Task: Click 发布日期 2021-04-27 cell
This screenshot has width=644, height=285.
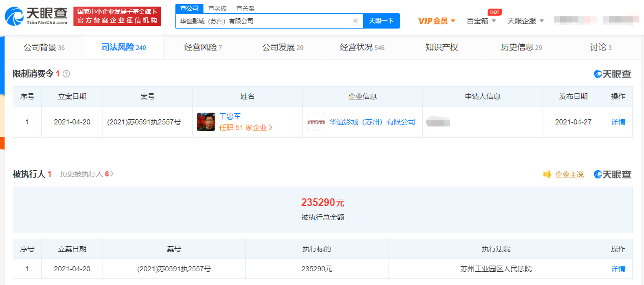Action: [x=573, y=122]
